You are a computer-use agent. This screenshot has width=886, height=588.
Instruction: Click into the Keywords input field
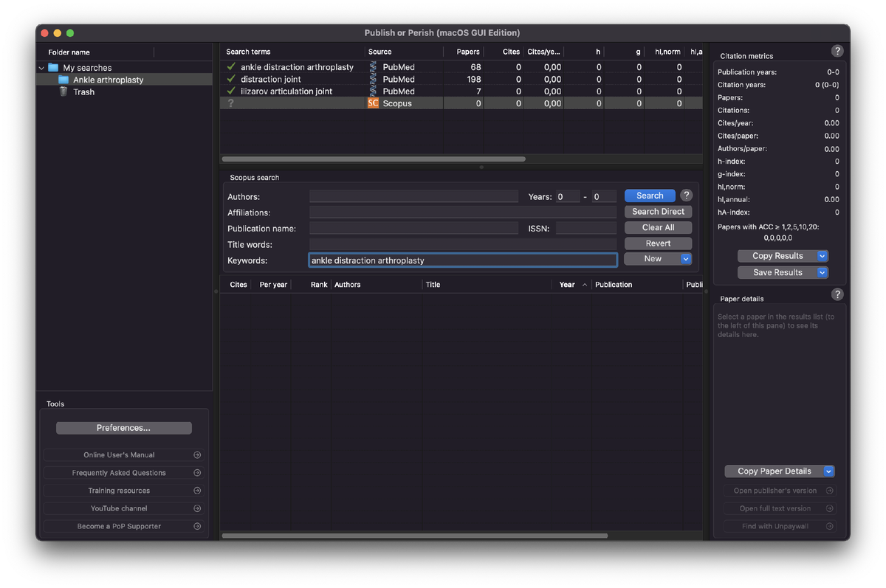point(463,260)
